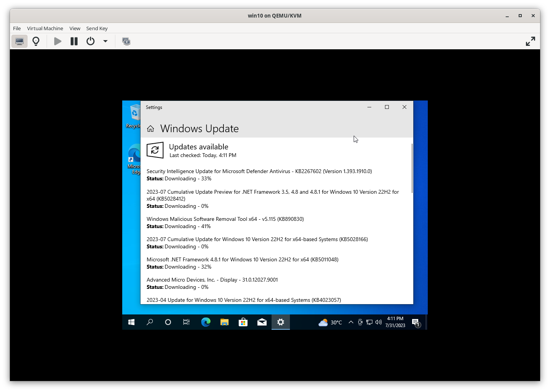550x392 pixels.
Task: Click the Advanced Micro Devices Display entry
Action: point(212,280)
